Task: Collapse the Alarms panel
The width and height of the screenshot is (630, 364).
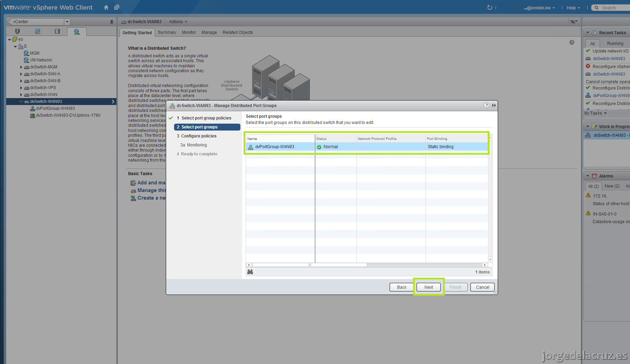Action: coord(588,176)
